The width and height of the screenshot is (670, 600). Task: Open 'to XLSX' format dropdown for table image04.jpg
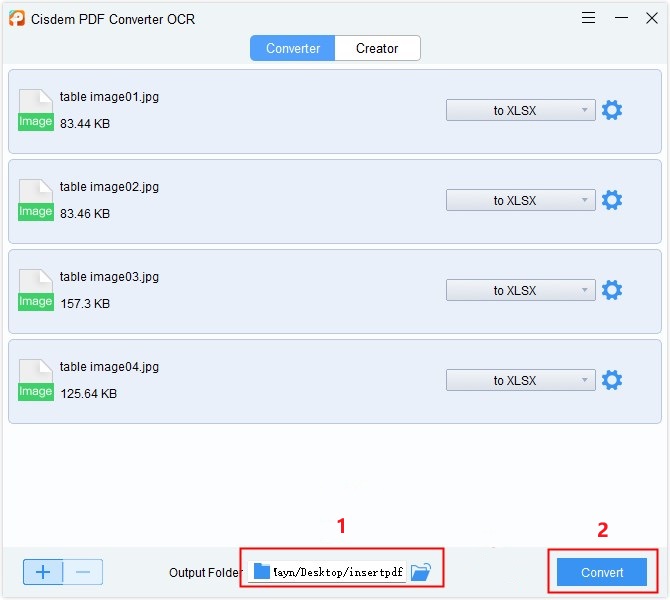[520, 380]
